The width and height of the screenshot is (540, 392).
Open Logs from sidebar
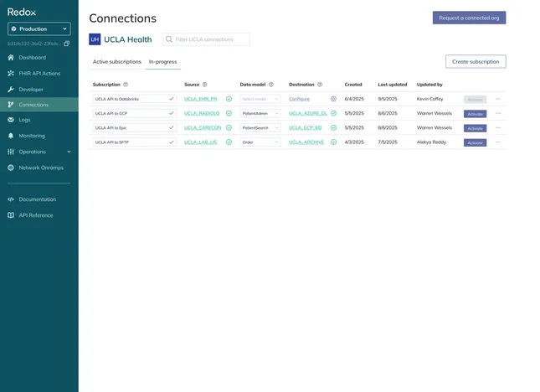pyautogui.click(x=24, y=120)
